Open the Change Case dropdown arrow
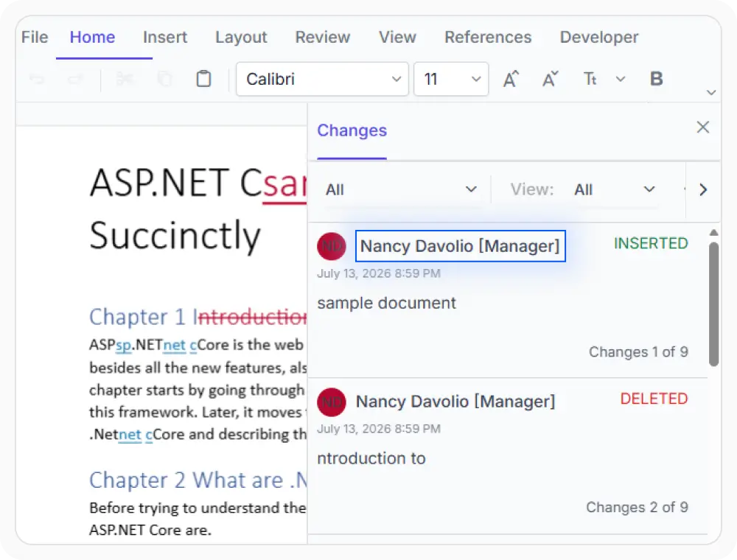Screen dimensions: 737x560 click(x=621, y=79)
